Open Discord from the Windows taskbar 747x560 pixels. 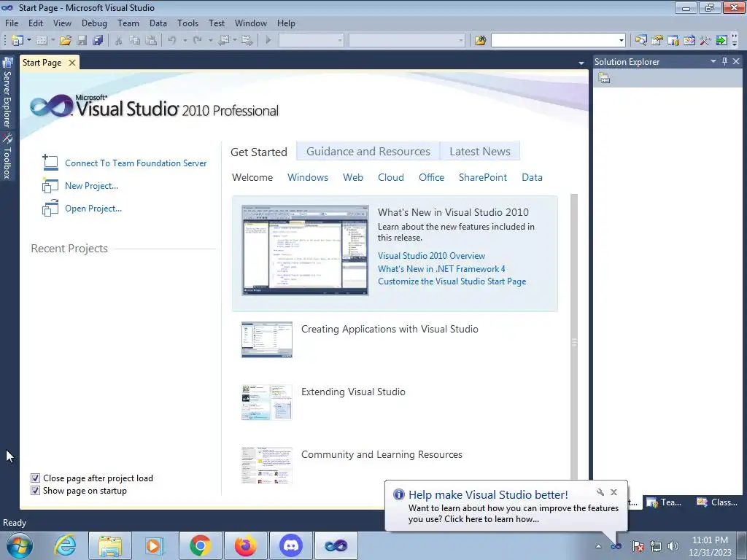point(291,545)
